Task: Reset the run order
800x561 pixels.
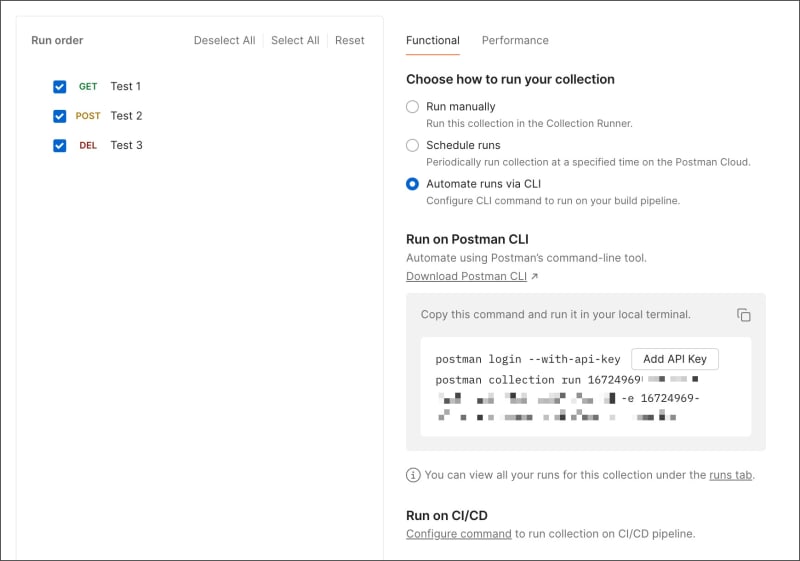Action: click(x=349, y=40)
